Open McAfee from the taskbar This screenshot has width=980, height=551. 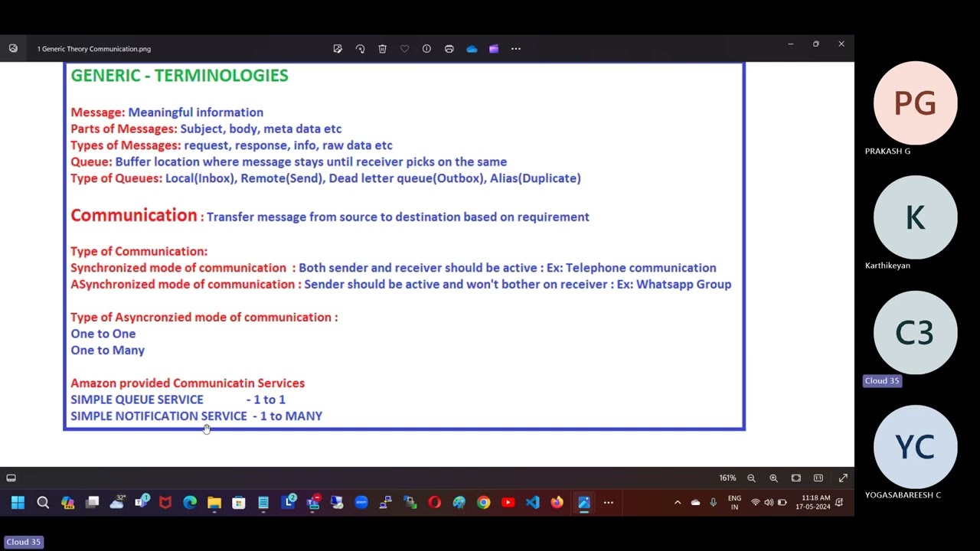[165, 503]
